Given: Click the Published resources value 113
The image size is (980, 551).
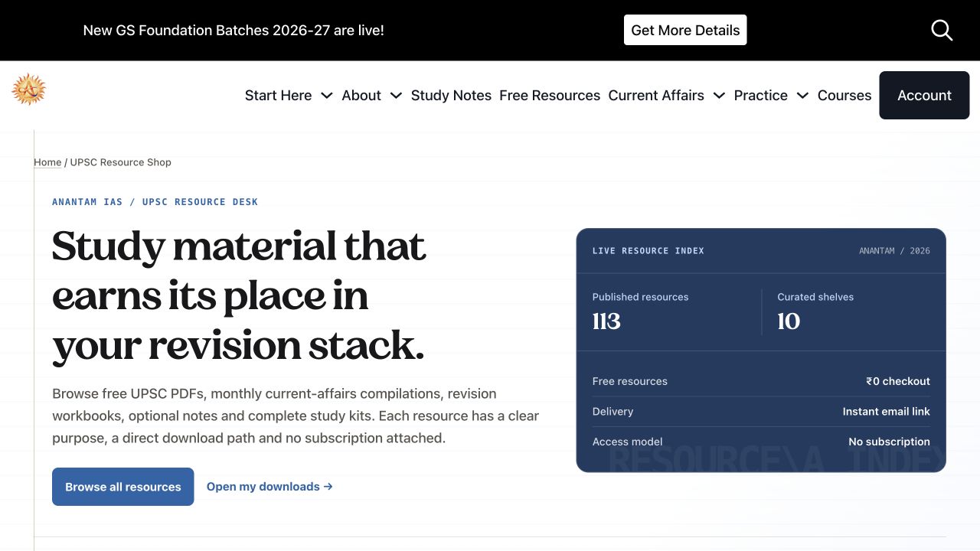Looking at the screenshot, I should click(606, 321).
